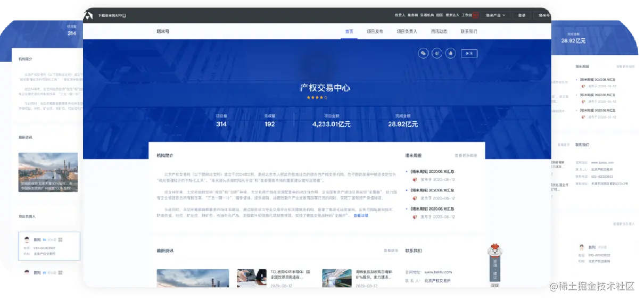This screenshot has width=644, height=301.
Task: Click the Weibo share icon in banner
Action: point(437,53)
